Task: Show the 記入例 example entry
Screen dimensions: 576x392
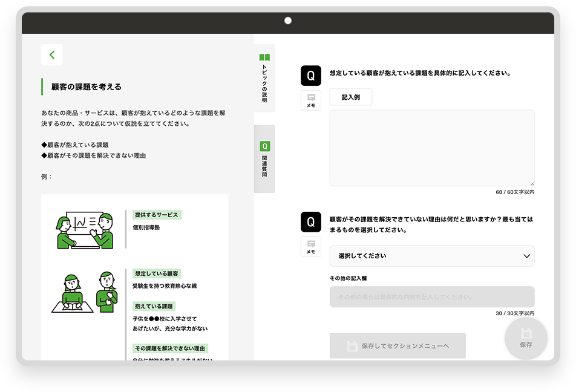Action: pyautogui.click(x=351, y=97)
